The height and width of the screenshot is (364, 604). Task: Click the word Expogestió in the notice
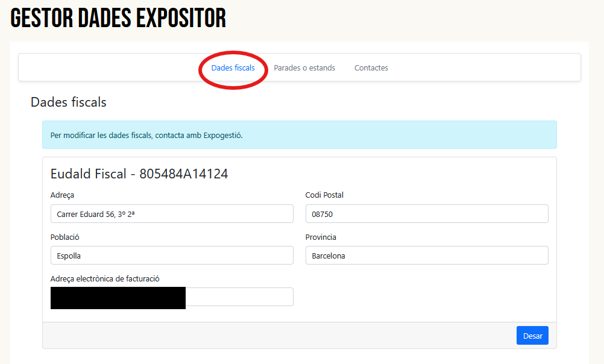click(x=222, y=135)
